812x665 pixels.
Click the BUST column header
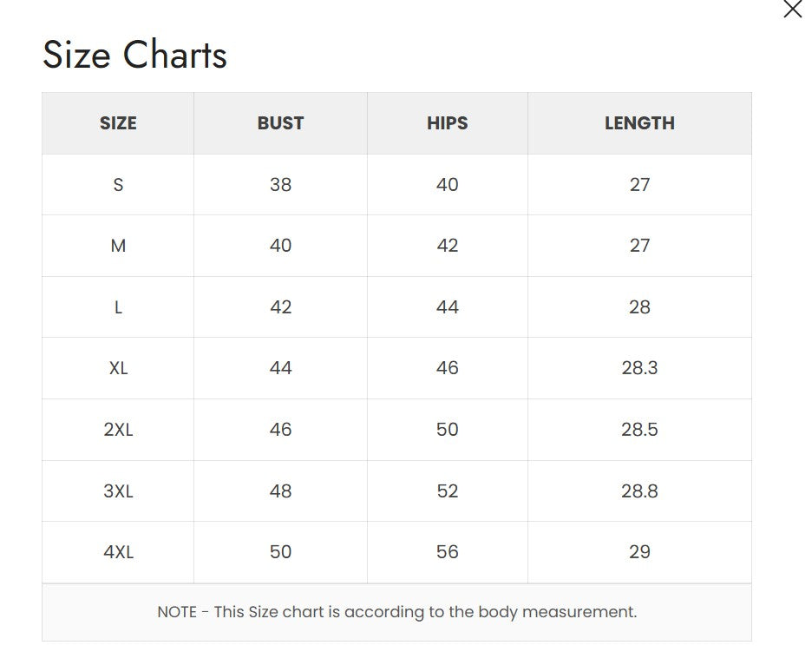pyautogui.click(x=280, y=123)
